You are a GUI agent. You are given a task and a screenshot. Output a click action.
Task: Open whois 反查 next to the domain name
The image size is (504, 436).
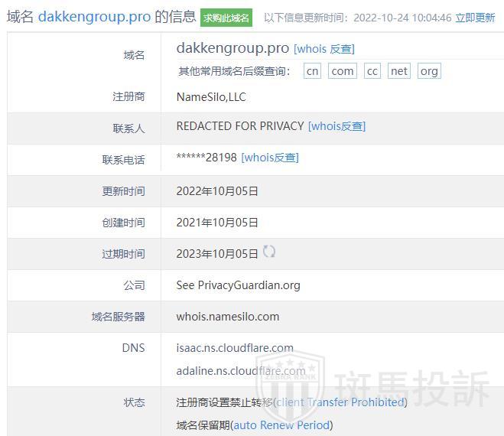(324, 49)
